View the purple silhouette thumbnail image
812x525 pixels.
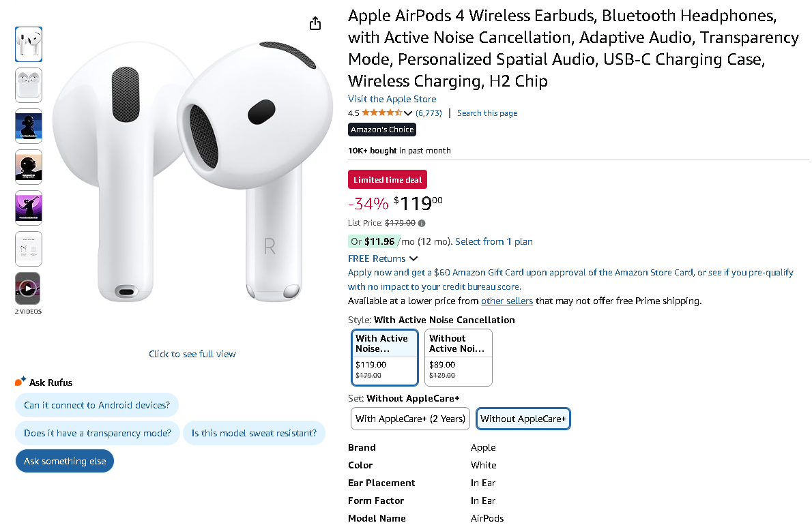(x=29, y=207)
